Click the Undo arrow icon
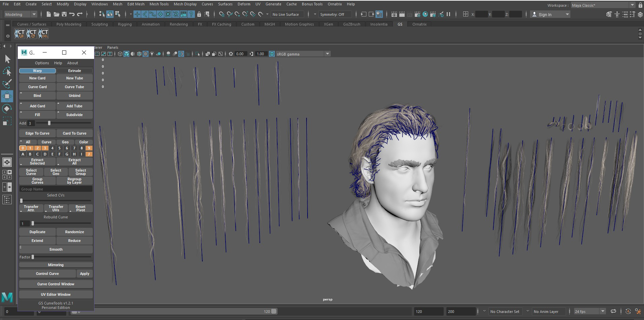The width and height of the screenshot is (644, 320). tap(72, 14)
